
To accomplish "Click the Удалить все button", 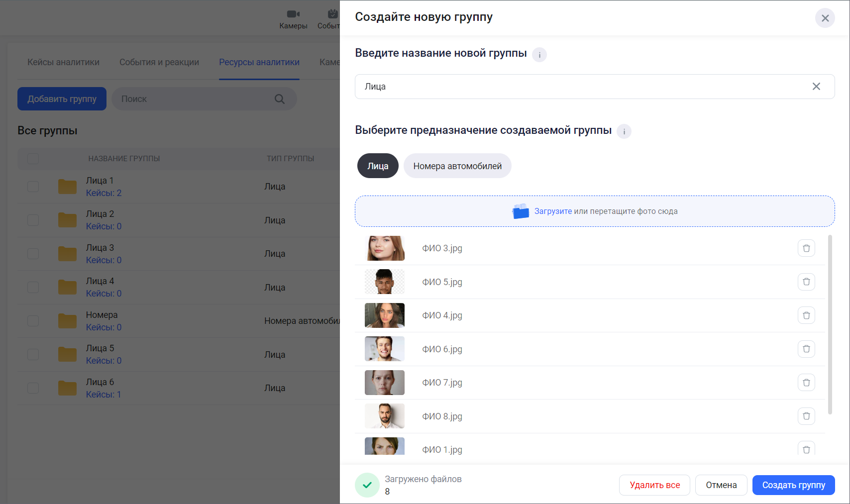I will (x=654, y=485).
